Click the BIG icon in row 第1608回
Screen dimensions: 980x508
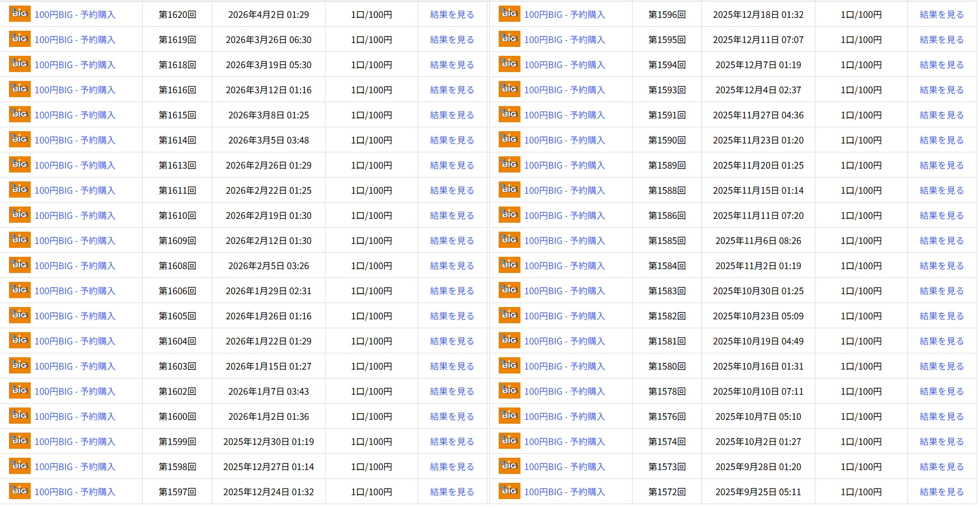(20, 265)
